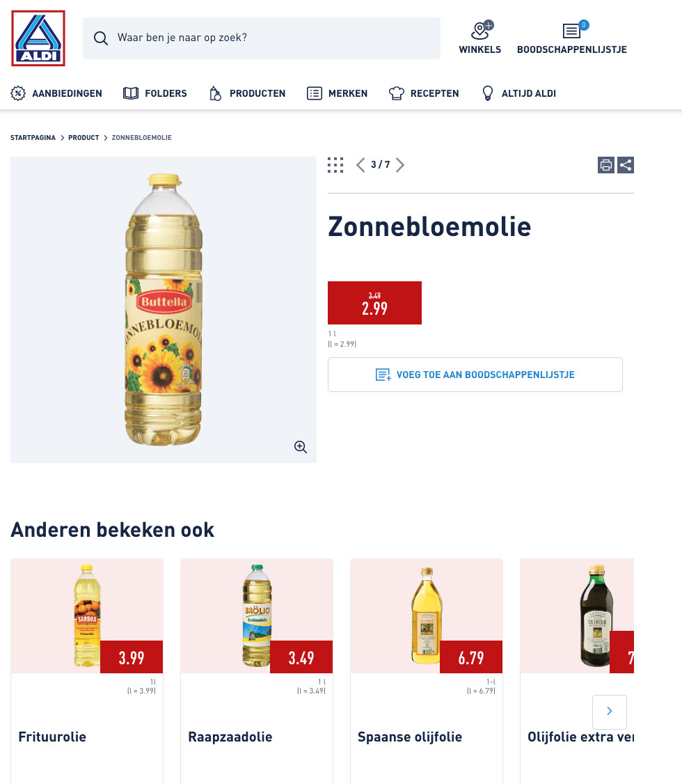
Task: Click the share icon
Action: (626, 165)
